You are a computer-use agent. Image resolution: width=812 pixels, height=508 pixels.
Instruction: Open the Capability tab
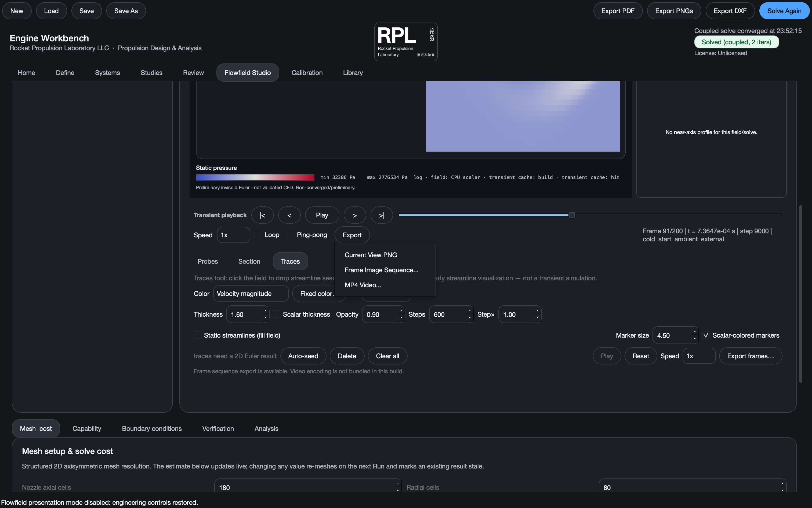[86, 428]
